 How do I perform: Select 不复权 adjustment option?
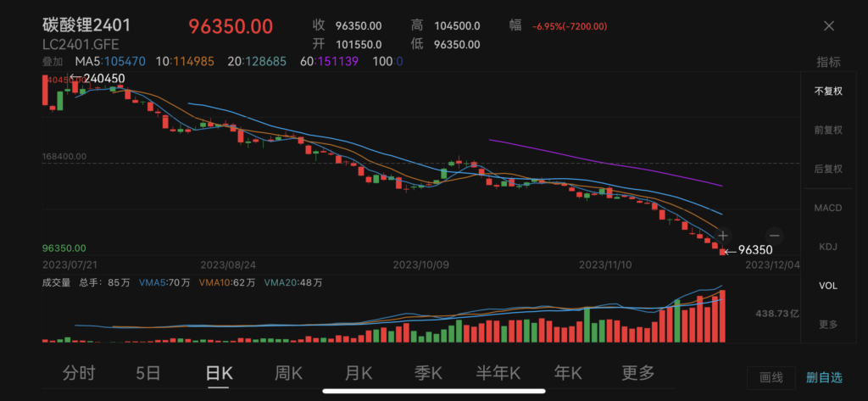pos(828,92)
